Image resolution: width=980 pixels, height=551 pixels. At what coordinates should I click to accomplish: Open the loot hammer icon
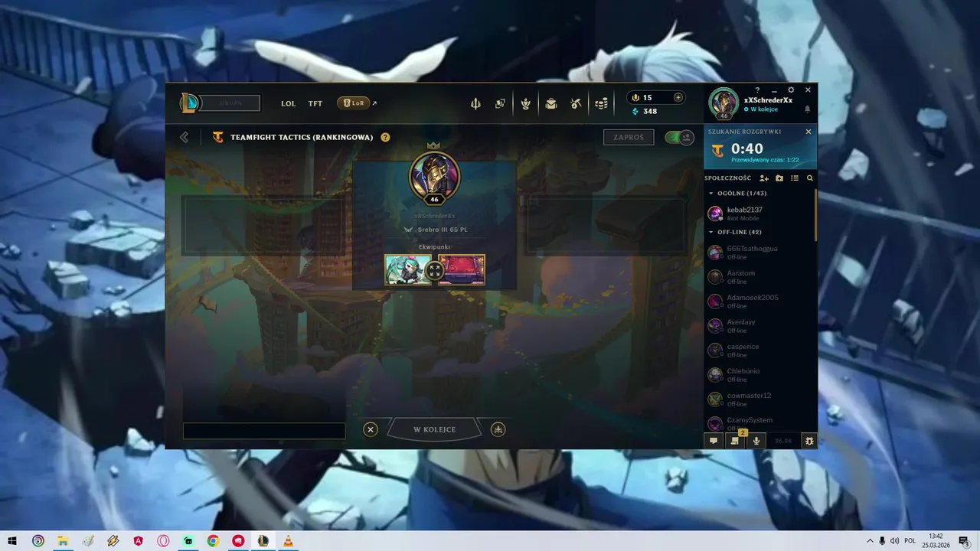577,103
